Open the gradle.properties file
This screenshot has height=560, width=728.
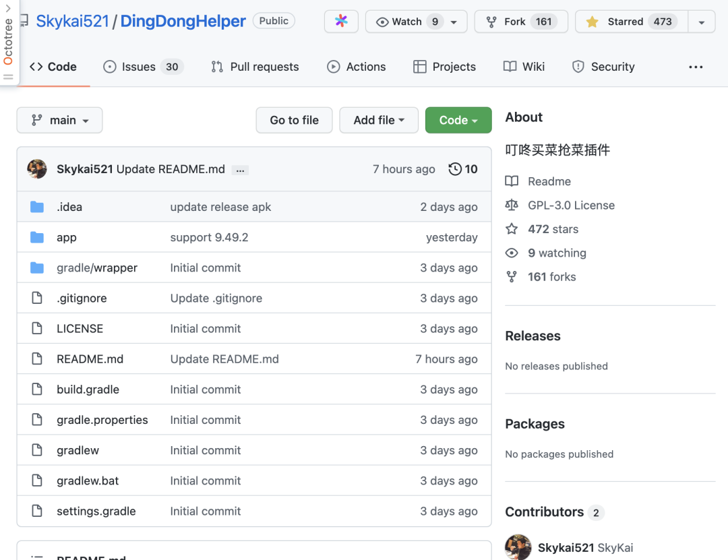click(102, 419)
